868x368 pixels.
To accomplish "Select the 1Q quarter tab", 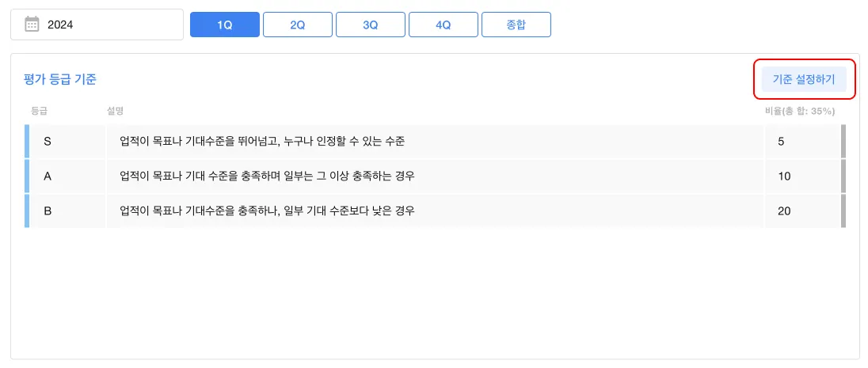I will (x=225, y=25).
